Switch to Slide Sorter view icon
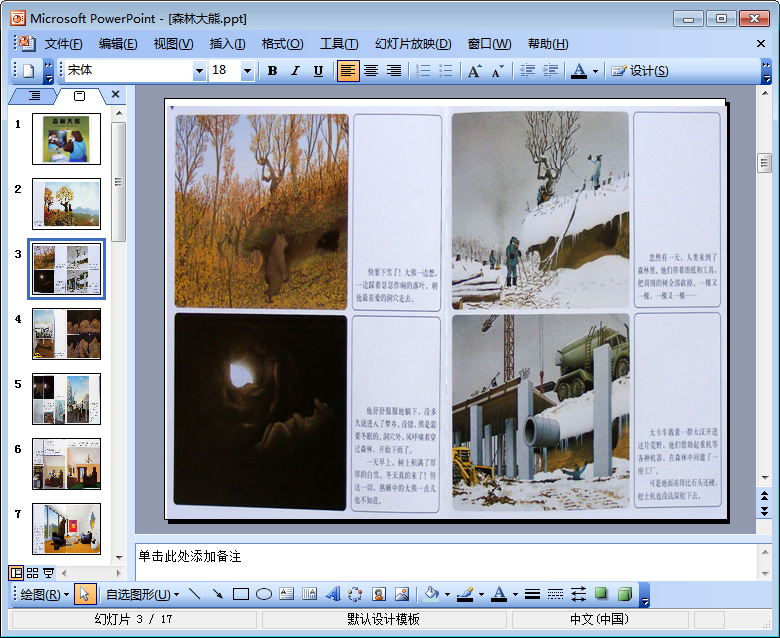This screenshot has width=780, height=638. (x=32, y=573)
